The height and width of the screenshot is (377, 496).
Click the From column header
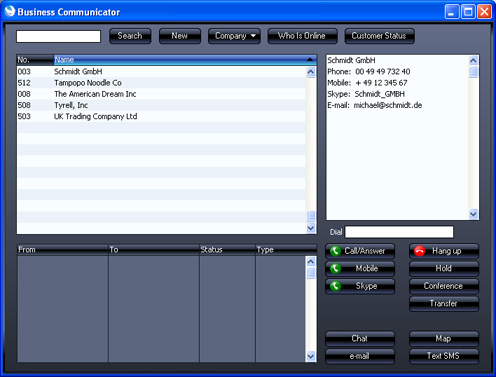(x=62, y=249)
